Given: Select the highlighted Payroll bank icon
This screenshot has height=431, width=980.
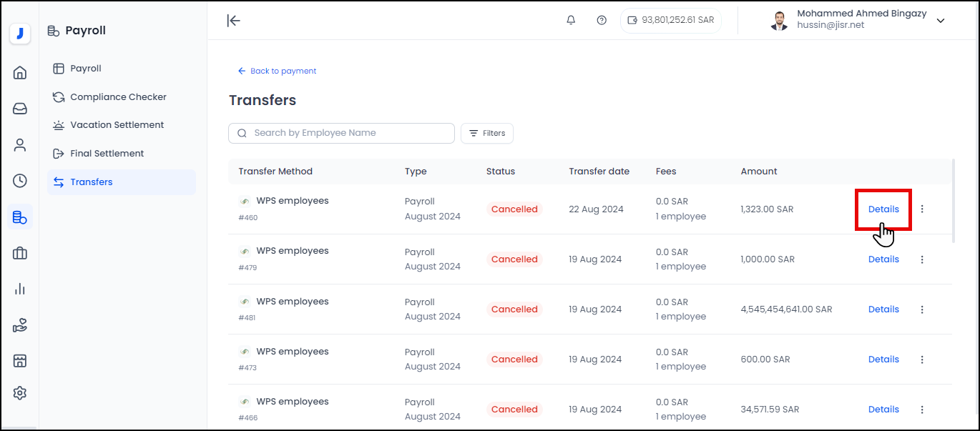Looking at the screenshot, I should 19,217.
